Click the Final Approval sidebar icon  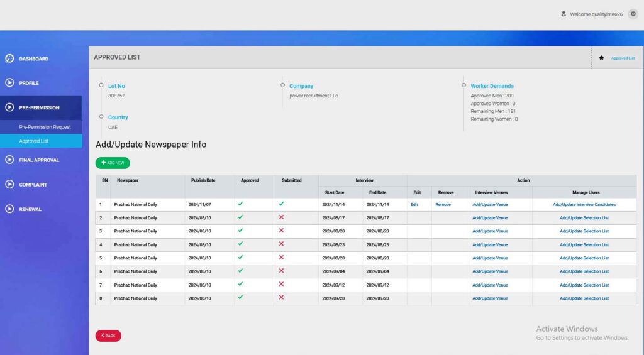(9, 160)
